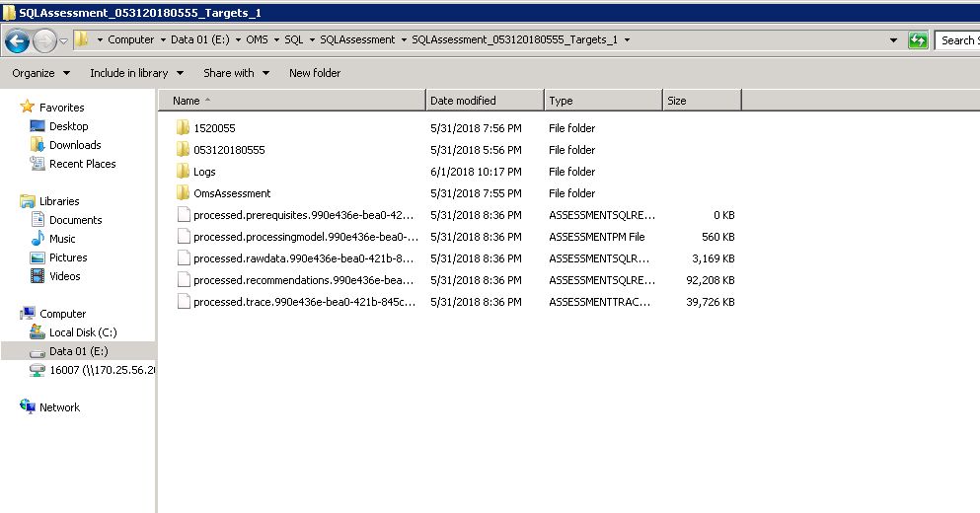Select the OmsAssessment folder icon
The height and width of the screenshot is (513, 980).
[x=183, y=192]
